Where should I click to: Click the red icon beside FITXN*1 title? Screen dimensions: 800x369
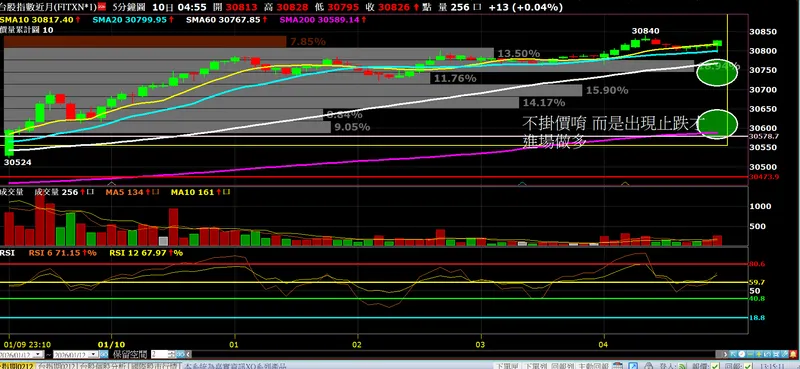click(x=102, y=7)
